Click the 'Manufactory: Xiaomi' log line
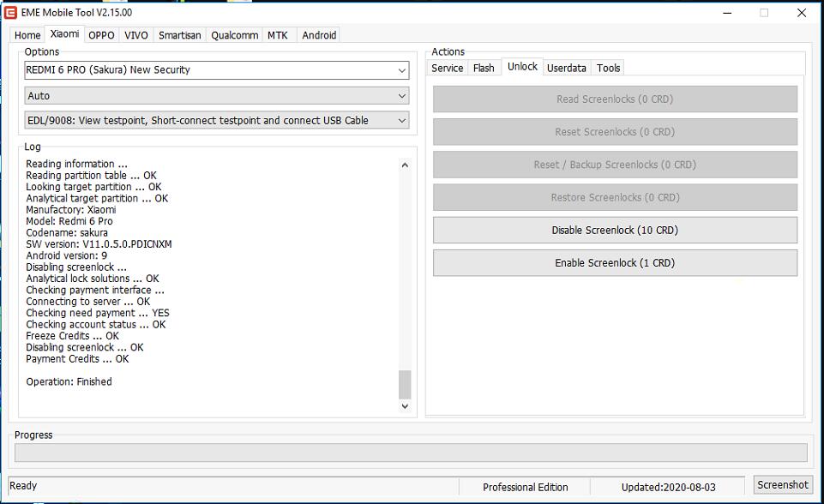 coord(71,210)
